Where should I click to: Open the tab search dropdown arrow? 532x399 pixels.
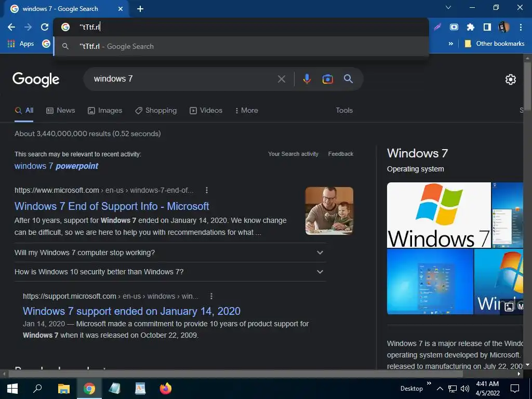click(448, 7)
